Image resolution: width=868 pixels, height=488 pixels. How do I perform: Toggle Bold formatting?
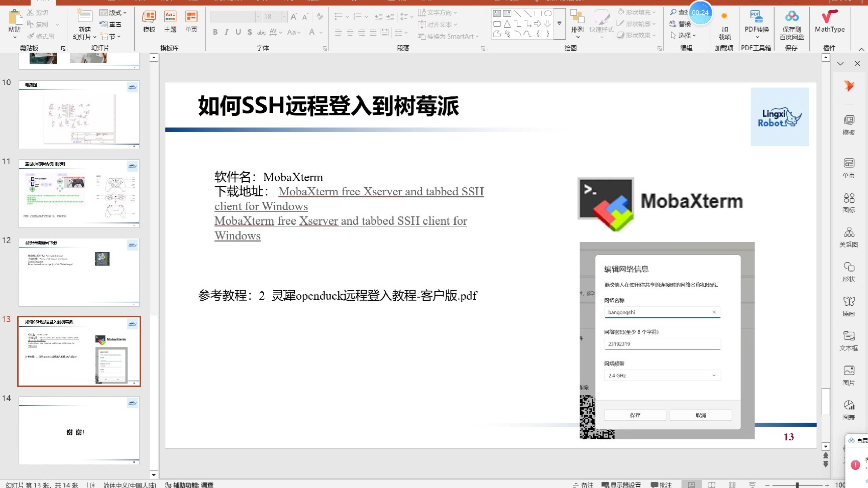[215, 32]
